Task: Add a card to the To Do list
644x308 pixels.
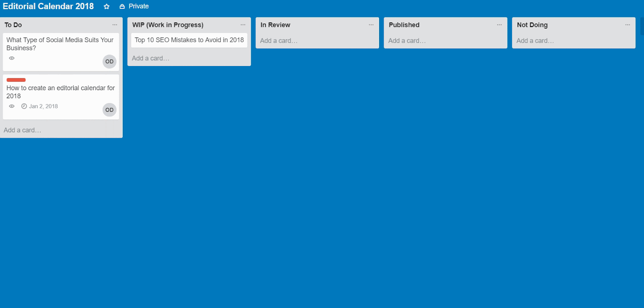Action: 23,130
